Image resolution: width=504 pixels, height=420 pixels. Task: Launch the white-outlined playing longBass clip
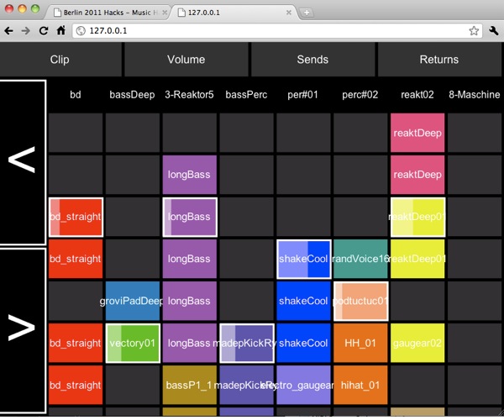click(x=190, y=217)
